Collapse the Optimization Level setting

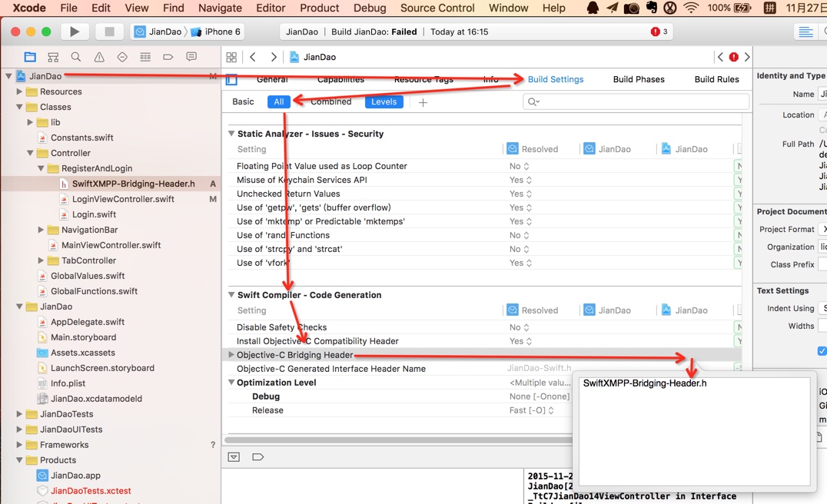(x=231, y=382)
